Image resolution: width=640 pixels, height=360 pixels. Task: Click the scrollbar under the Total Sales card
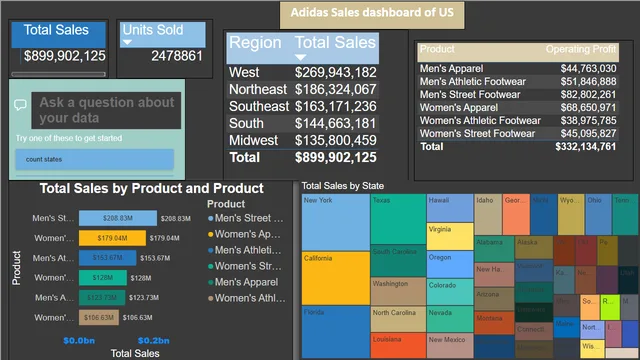58,74
